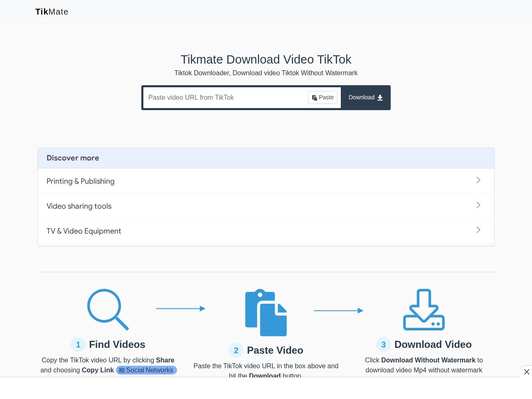Click the clipboard Paste Video icon
This screenshot has width=532, height=399.
[x=266, y=313]
